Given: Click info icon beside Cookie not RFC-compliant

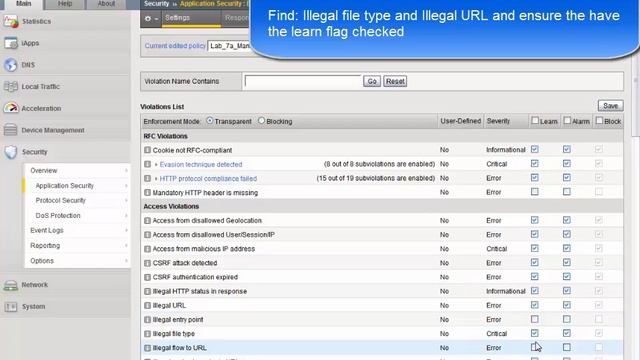Looking at the screenshot, I should 147,150.
